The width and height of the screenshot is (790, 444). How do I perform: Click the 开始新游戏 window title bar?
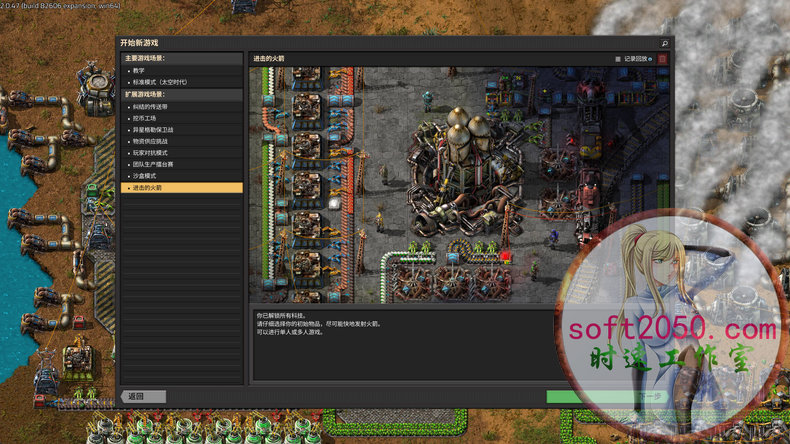(380, 44)
